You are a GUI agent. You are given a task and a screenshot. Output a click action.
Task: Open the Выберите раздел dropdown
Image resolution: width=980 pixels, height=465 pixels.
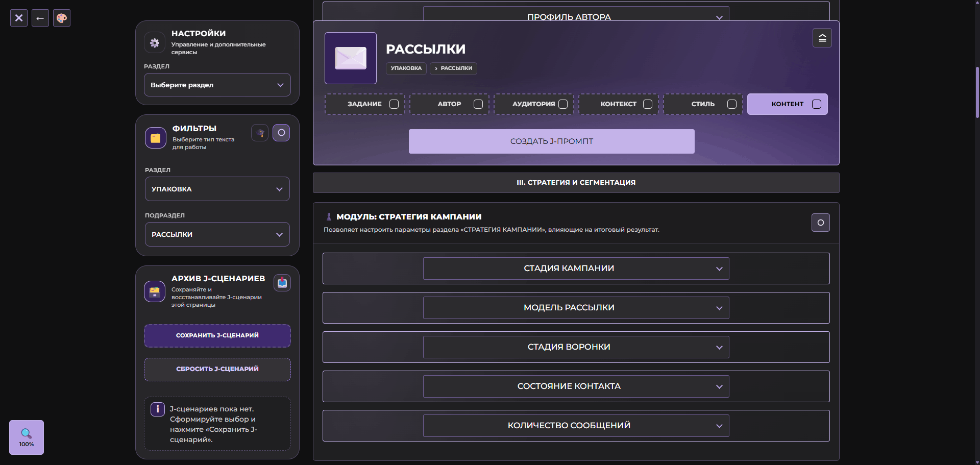pyautogui.click(x=217, y=85)
